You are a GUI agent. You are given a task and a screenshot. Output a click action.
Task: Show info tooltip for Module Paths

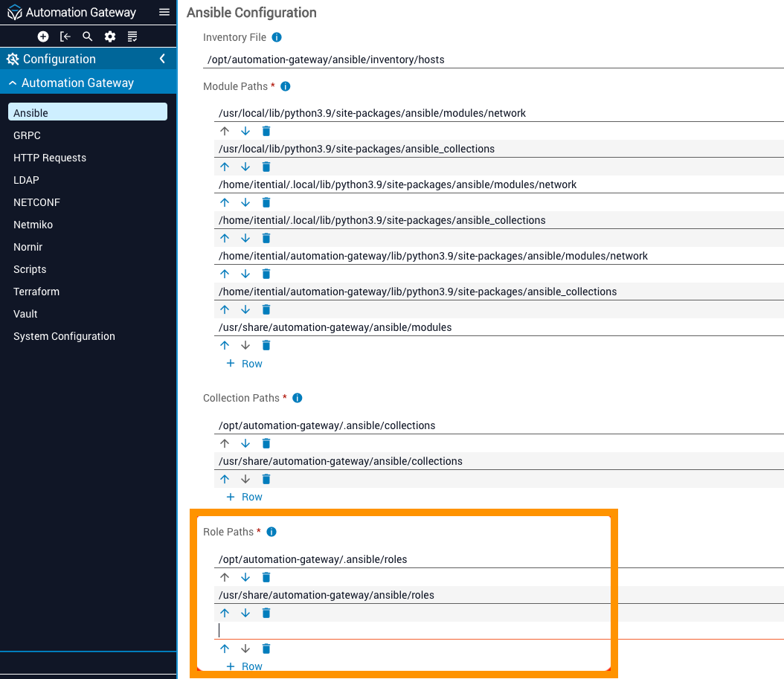point(285,86)
